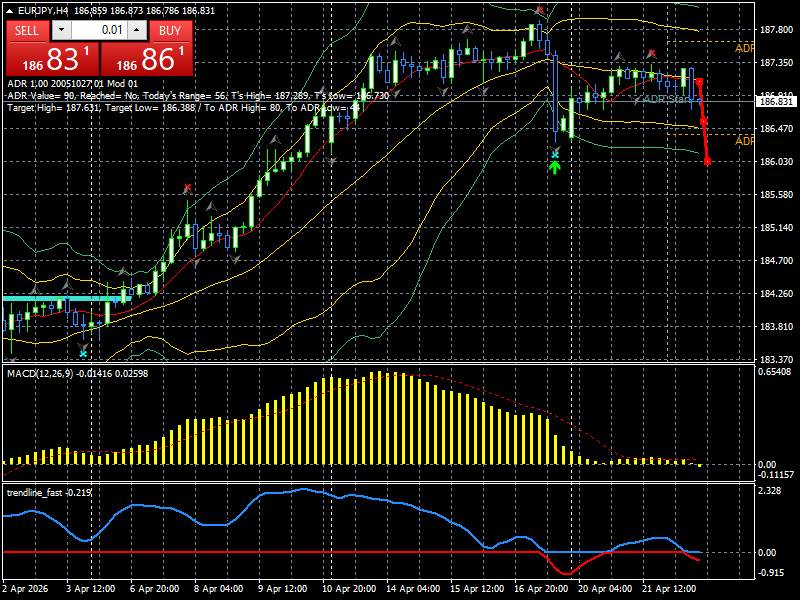
Task: Click the 184.260 price axis label
Action: coord(777,293)
